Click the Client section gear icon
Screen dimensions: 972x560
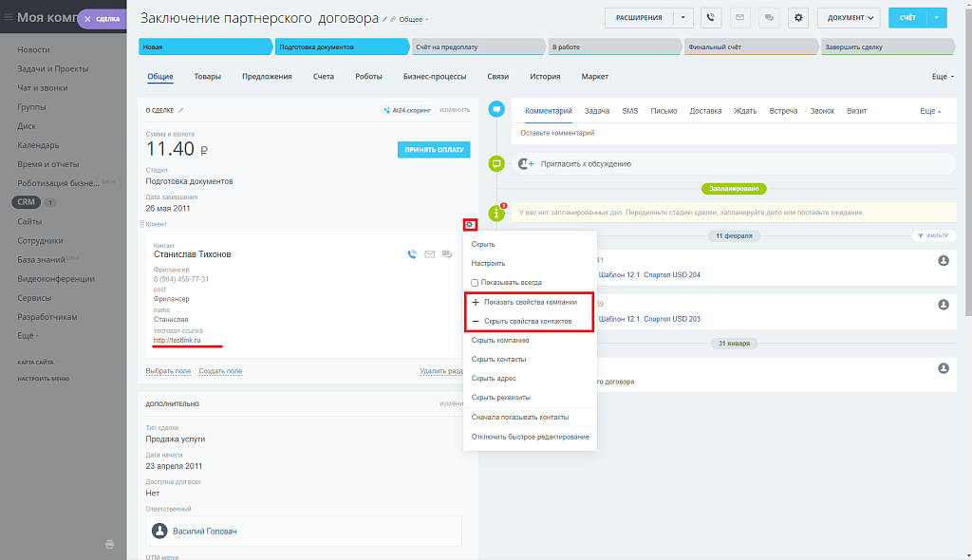click(x=469, y=224)
